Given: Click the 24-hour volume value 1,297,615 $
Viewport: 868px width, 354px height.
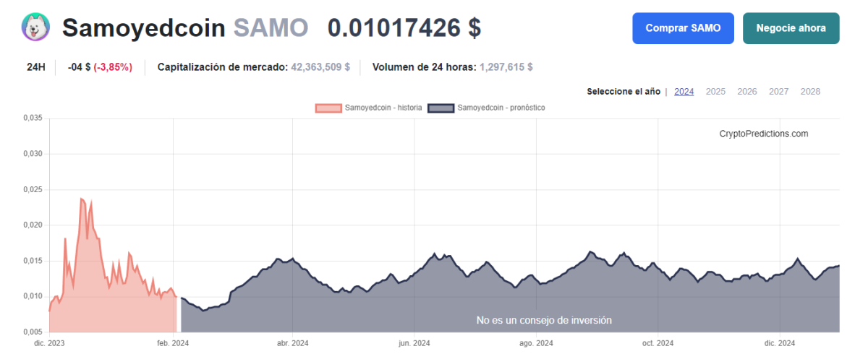Looking at the screenshot, I should pos(505,67).
